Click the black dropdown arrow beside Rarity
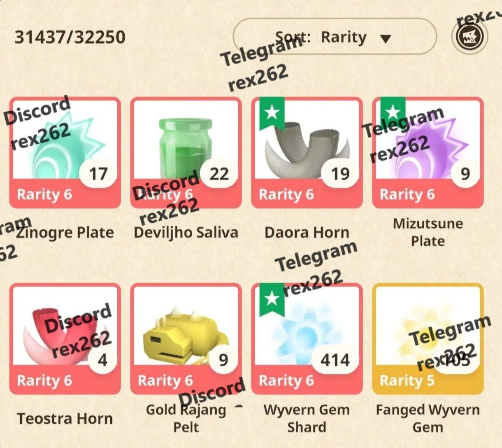Image resolution: width=502 pixels, height=448 pixels. point(386,39)
